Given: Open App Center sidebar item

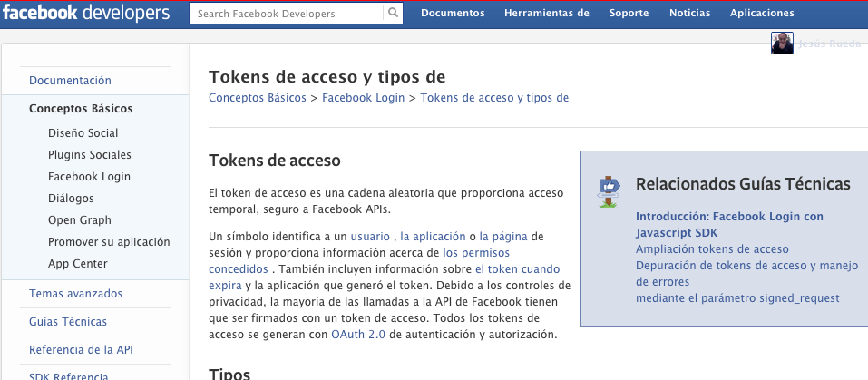Looking at the screenshot, I should point(77,264).
